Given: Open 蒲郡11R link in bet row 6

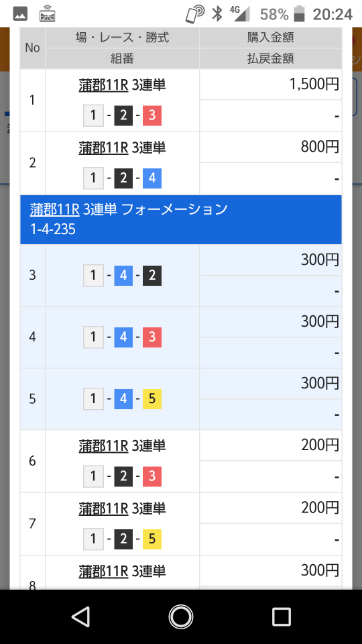Looking at the screenshot, I should pyautogui.click(x=103, y=445).
